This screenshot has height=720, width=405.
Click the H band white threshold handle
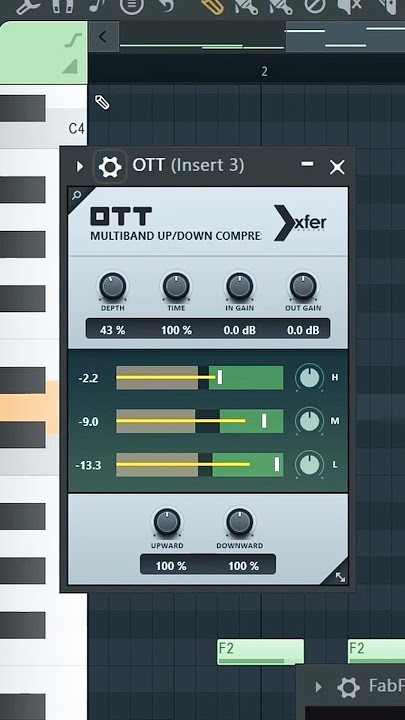pyautogui.click(x=220, y=377)
